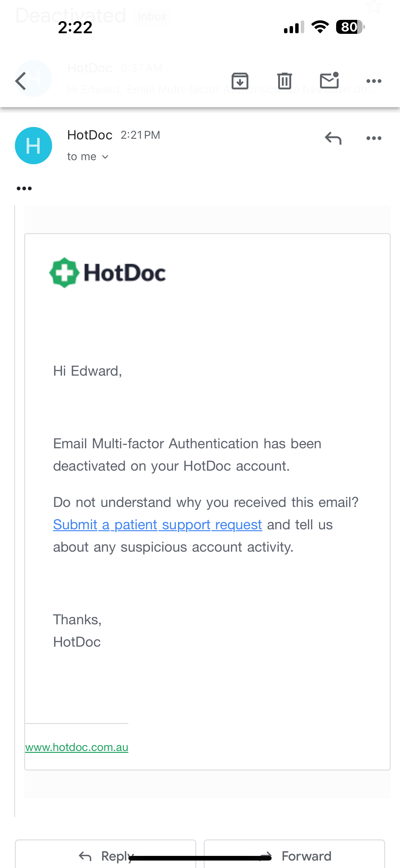This screenshot has height=868, width=400.
Task: Tap the HotDoc sender name
Action: 90,135
